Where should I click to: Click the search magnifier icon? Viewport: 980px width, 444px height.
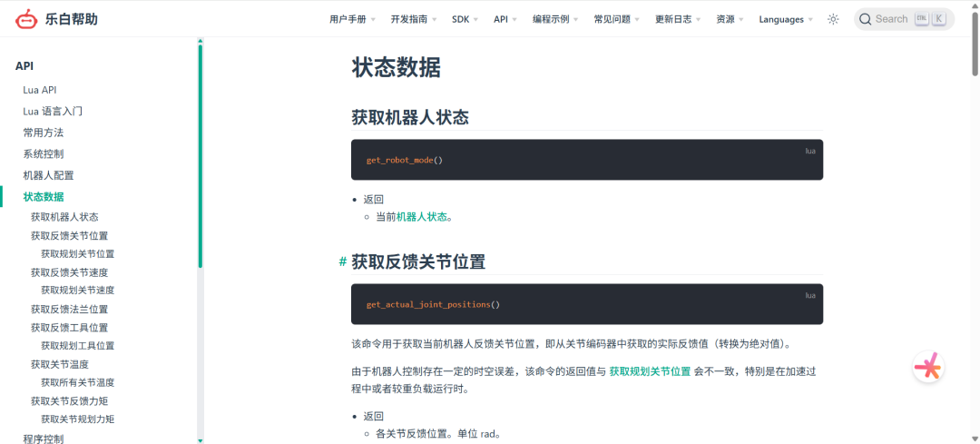[865, 19]
